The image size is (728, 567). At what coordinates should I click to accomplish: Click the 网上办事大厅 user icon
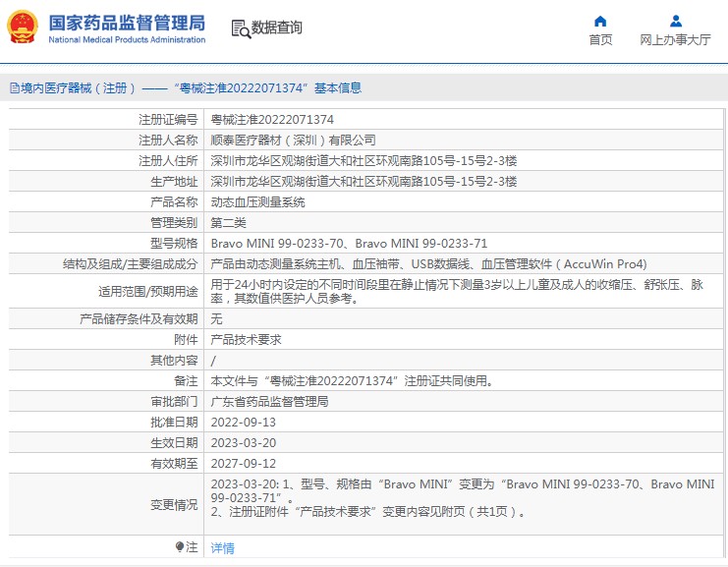[676, 22]
